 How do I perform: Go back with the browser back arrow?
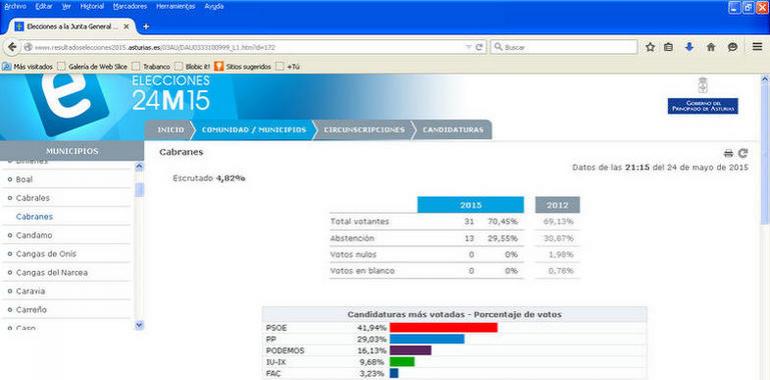coord(12,47)
